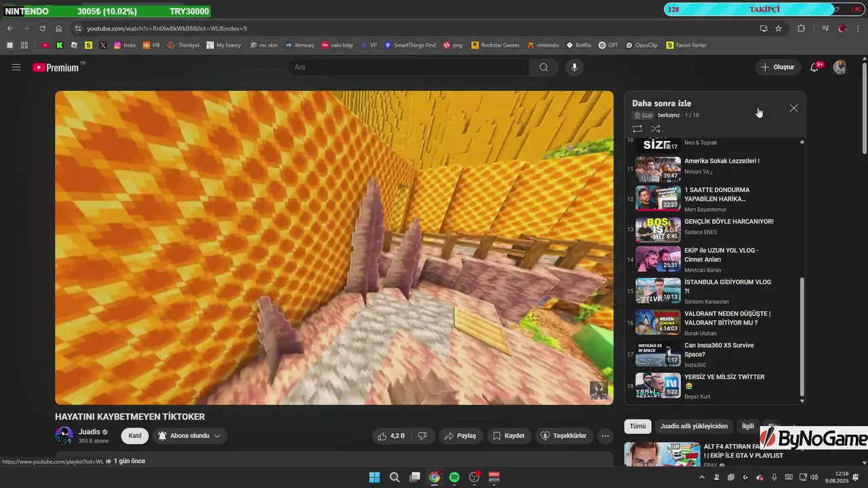Open volume control in system tray
The image size is (868, 488).
814,477
